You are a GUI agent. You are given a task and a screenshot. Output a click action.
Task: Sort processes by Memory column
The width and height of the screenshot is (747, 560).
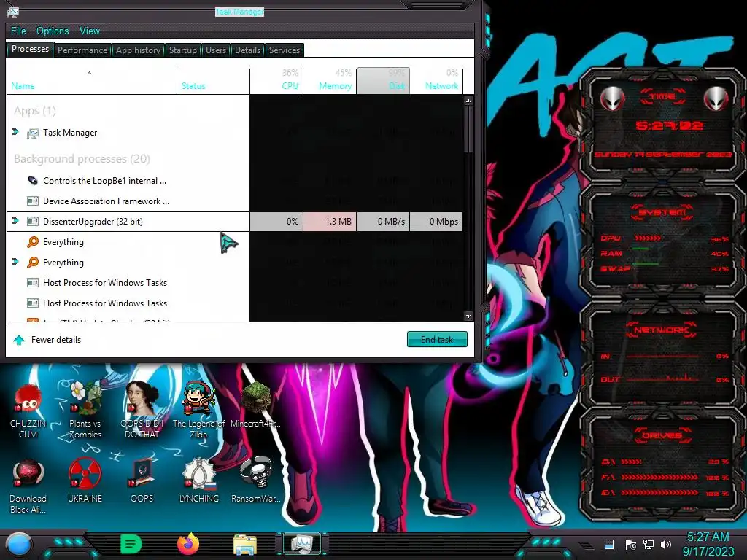tap(330, 81)
